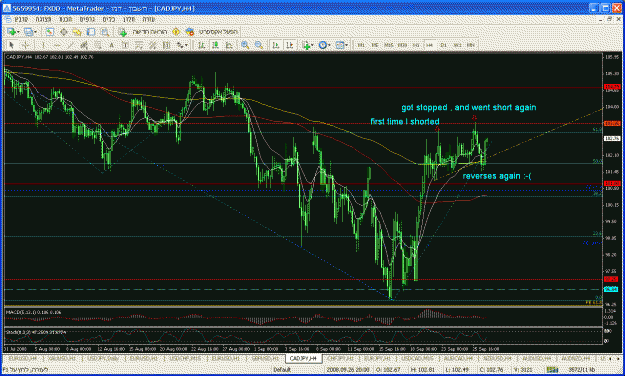This screenshot has width=625, height=376.
Task: Open the גרפים (Charts) menu
Action: click(87, 19)
